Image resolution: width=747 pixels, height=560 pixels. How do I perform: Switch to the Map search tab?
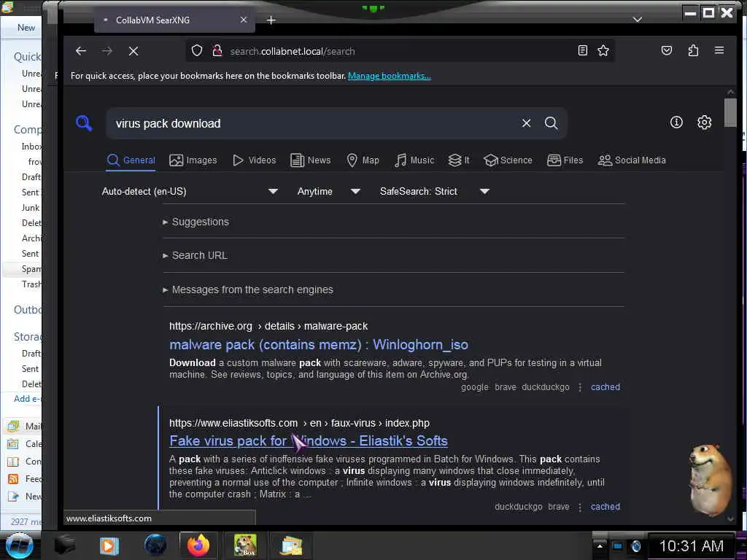click(x=363, y=160)
